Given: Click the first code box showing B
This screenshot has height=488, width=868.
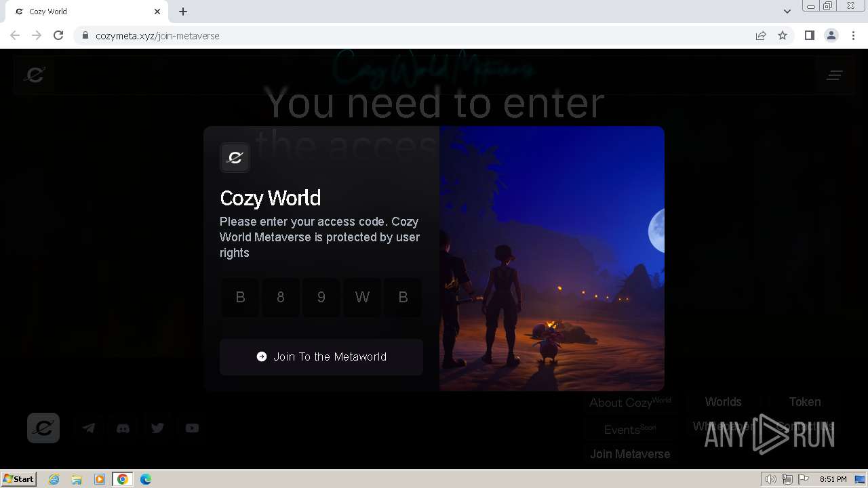Looking at the screenshot, I should click(240, 297).
